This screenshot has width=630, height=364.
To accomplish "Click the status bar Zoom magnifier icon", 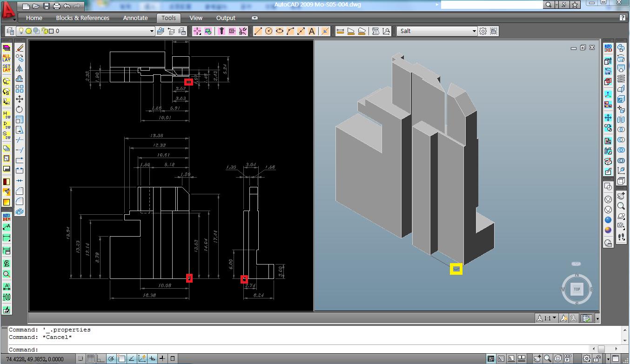I will pyautogui.click(x=548, y=358).
